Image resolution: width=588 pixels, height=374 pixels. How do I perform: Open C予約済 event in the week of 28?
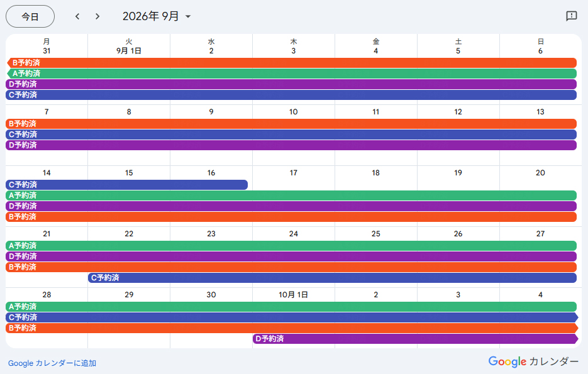(x=292, y=317)
